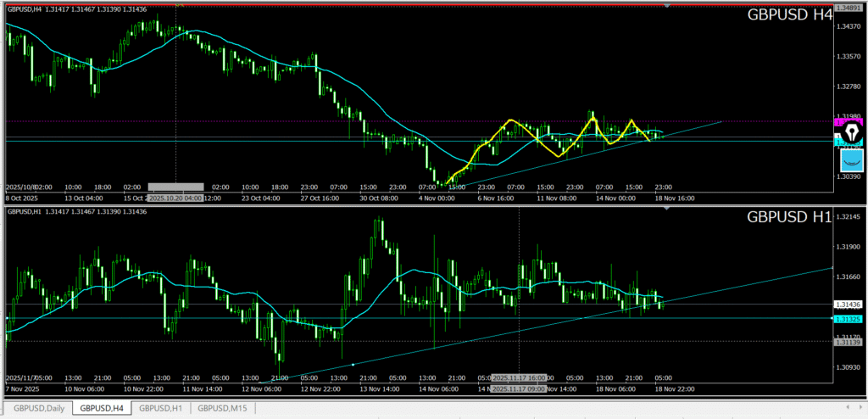Click the 2025.11.17 16:00 time label

(x=519, y=377)
